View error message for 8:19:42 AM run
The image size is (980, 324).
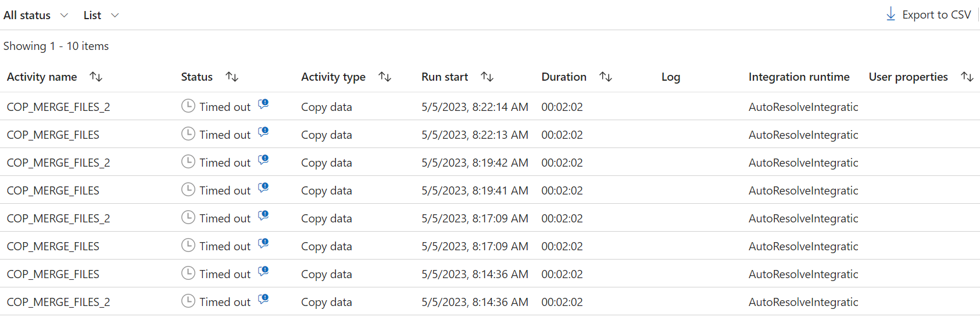pyautogui.click(x=263, y=160)
